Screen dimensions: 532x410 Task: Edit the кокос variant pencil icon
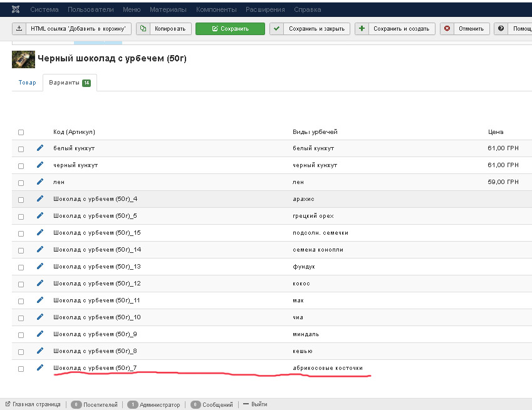(x=40, y=283)
